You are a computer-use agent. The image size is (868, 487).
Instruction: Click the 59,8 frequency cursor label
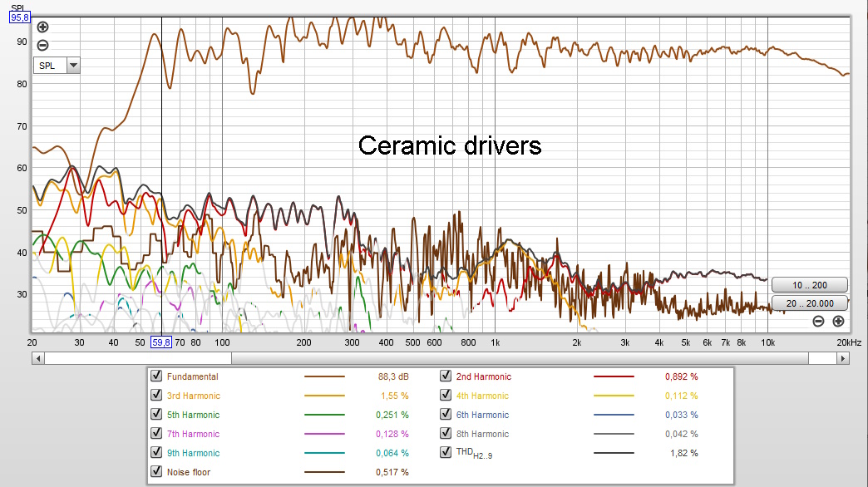coord(160,342)
